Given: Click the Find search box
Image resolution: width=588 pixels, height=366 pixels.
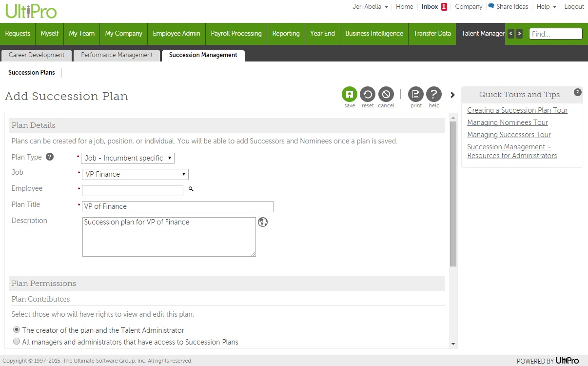Looking at the screenshot, I should (x=556, y=34).
